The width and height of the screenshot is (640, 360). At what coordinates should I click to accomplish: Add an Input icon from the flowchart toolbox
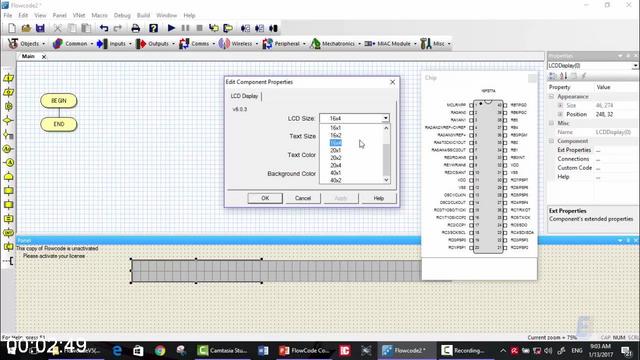9,78
